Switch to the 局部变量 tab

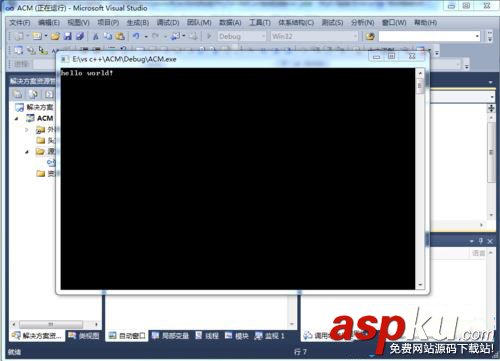point(170,336)
